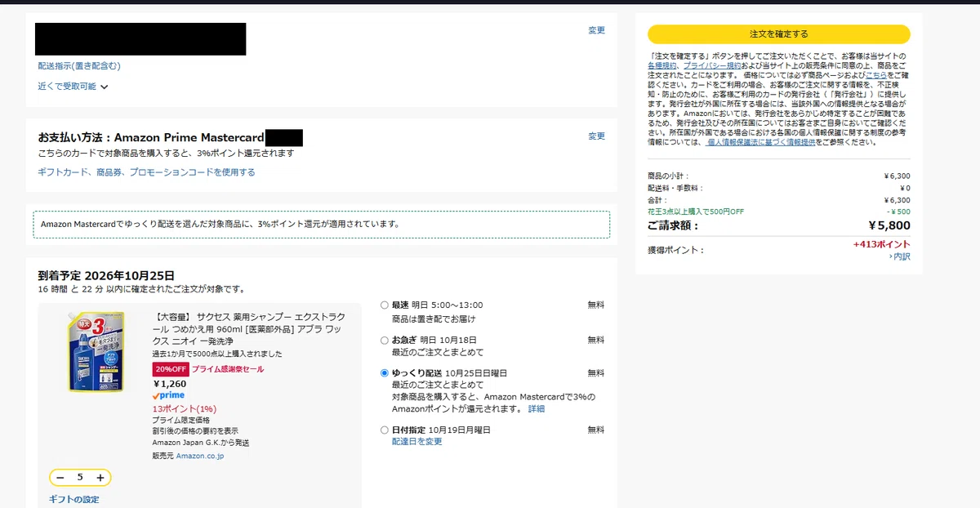Click the ¥5,800 billing total
Viewport: 980px width, 508px height.
click(889, 225)
